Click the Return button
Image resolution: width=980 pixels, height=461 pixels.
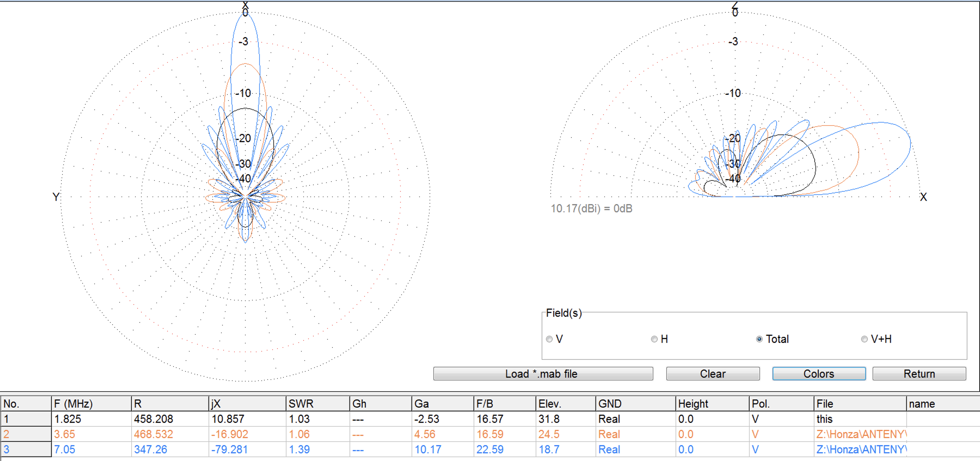(x=919, y=374)
